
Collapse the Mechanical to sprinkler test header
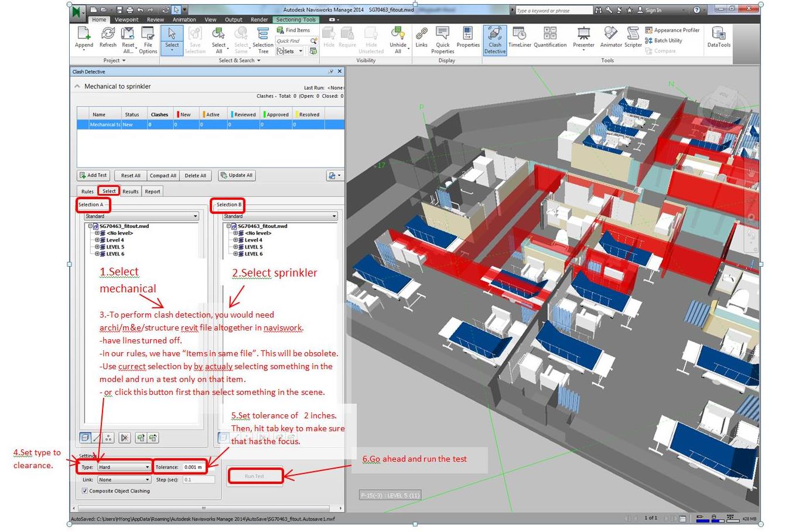(77, 86)
